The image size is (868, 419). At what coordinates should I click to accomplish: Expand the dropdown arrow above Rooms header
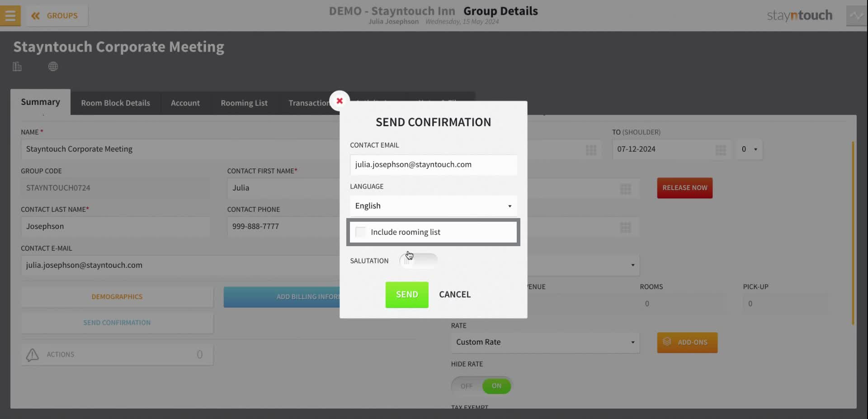coord(632,265)
